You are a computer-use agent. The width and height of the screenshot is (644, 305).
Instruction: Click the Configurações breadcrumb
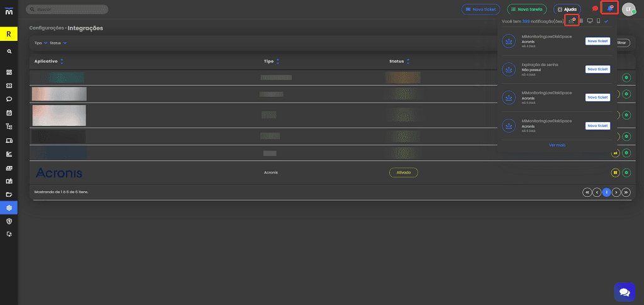pos(47,28)
